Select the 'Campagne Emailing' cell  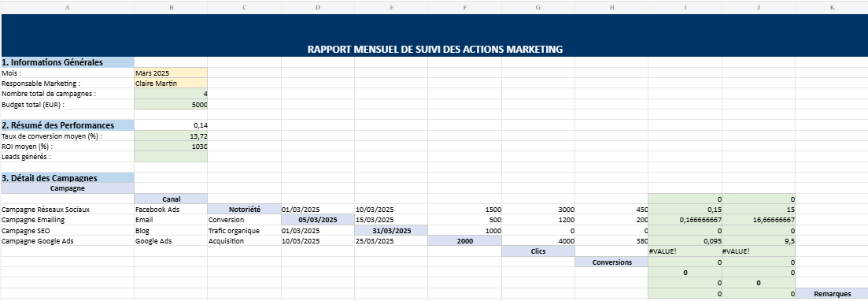[x=68, y=220]
